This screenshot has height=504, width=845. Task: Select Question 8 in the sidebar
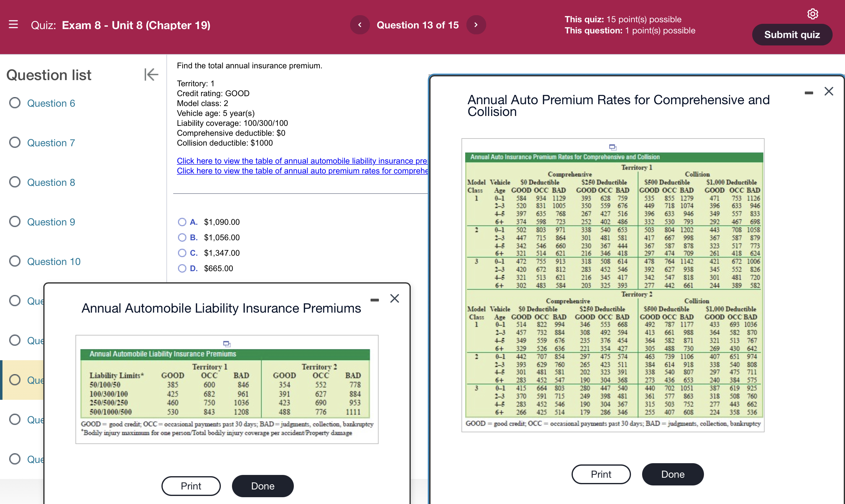pos(51,182)
